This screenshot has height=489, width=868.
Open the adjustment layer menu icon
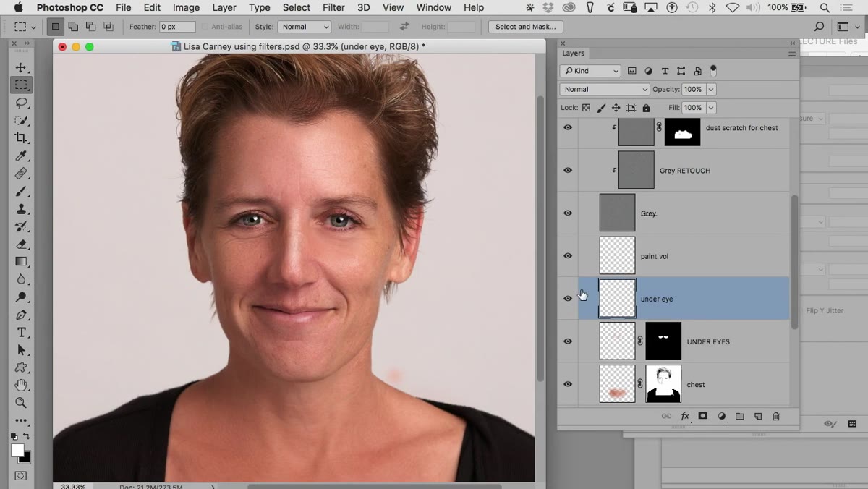(x=721, y=417)
